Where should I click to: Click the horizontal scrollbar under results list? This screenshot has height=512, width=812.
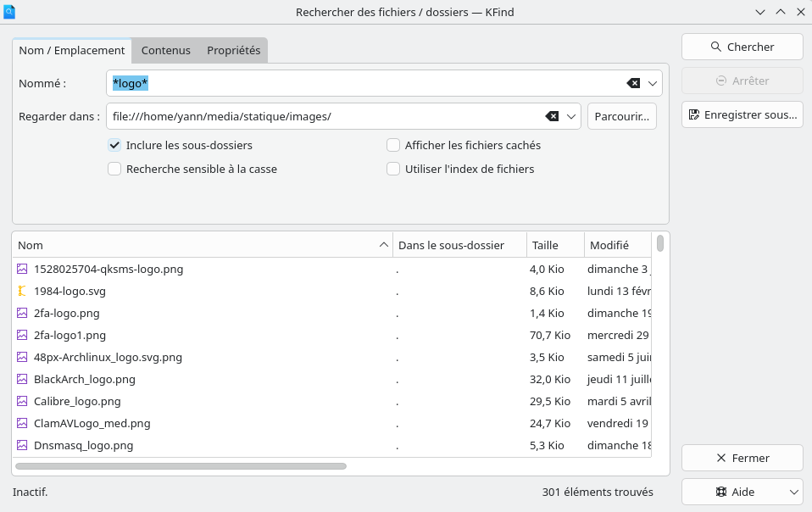181,465
